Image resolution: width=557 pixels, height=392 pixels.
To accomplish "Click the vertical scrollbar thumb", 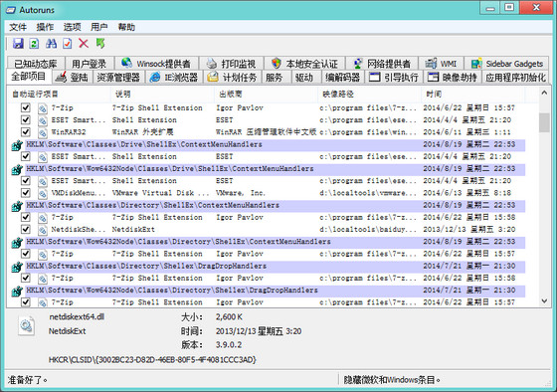I will (x=544, y=122).
